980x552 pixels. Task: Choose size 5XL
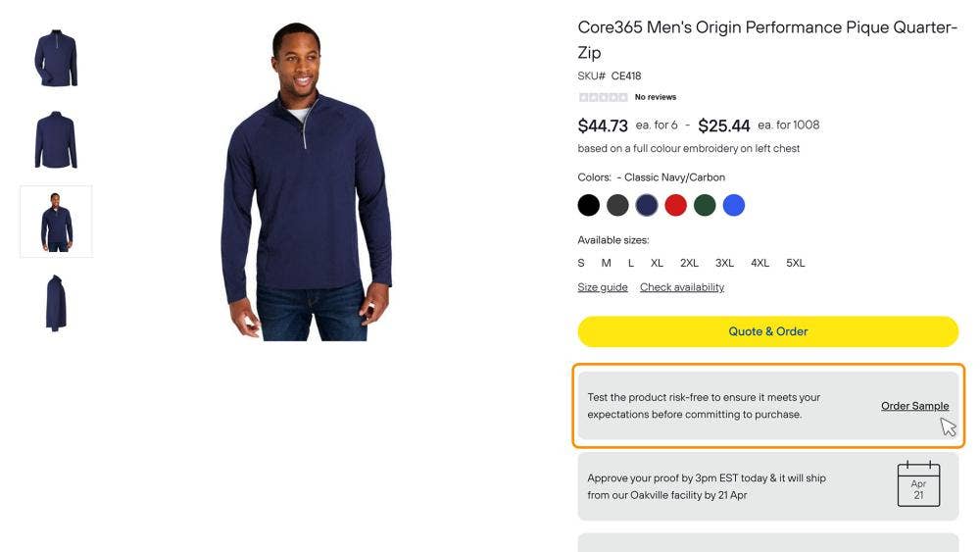[795, 263]
